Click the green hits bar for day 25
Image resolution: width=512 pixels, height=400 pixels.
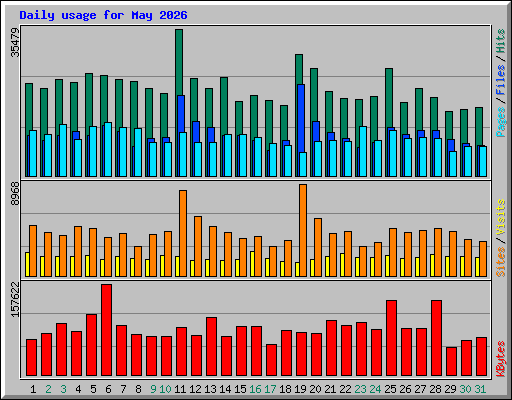[389, 97]
